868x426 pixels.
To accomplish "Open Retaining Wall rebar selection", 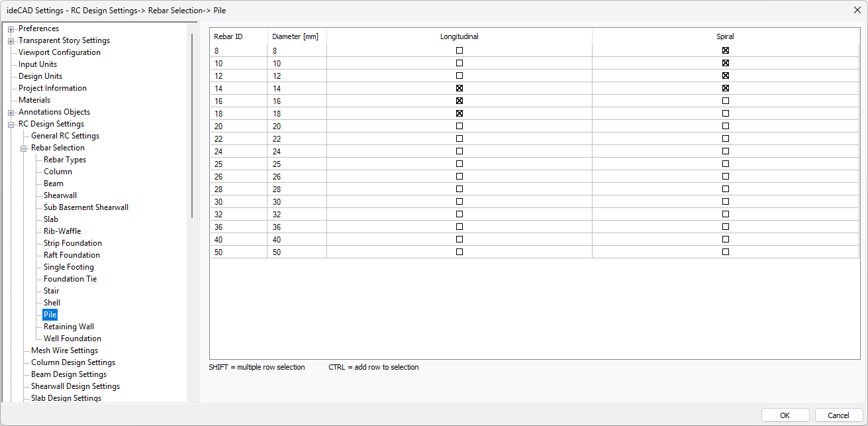I will (x=69, y=327).
